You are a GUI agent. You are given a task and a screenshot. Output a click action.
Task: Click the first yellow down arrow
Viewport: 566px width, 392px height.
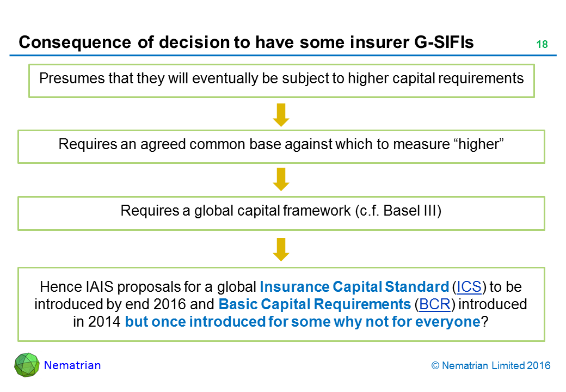click(281, 114)
